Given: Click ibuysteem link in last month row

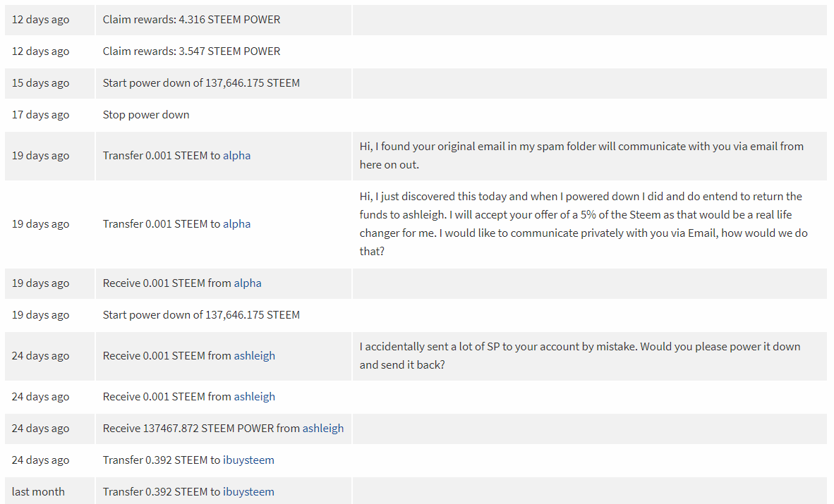Looking at the screenshot, I should point(248,492).
